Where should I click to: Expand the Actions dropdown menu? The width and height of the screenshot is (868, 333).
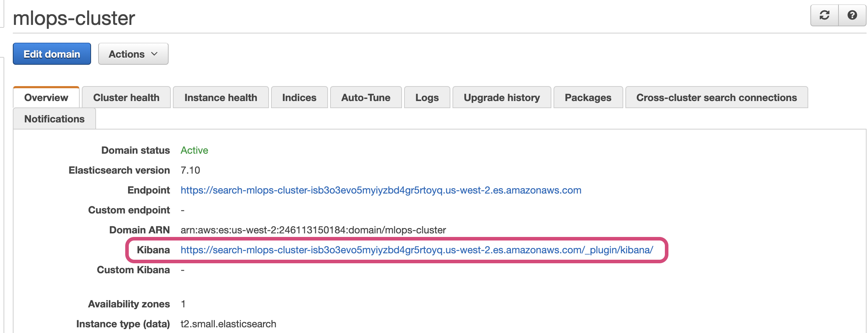click(133, 54)
